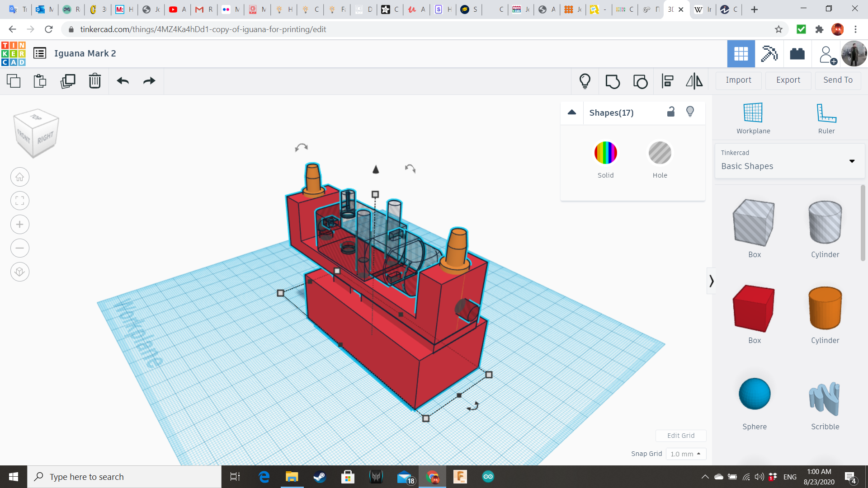
Task: Switch to the Blocks view tab
Action: pyautogui.click(x=769, y=54)
